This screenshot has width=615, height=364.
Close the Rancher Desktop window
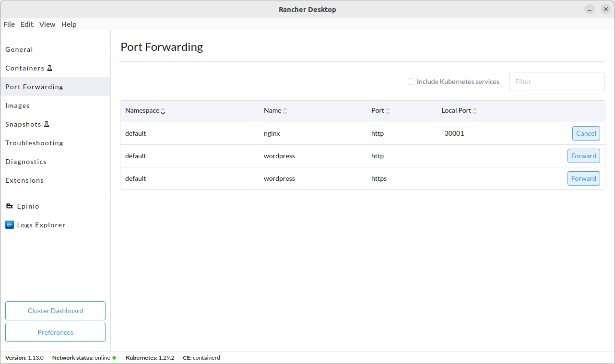click(x=606, y=9)
